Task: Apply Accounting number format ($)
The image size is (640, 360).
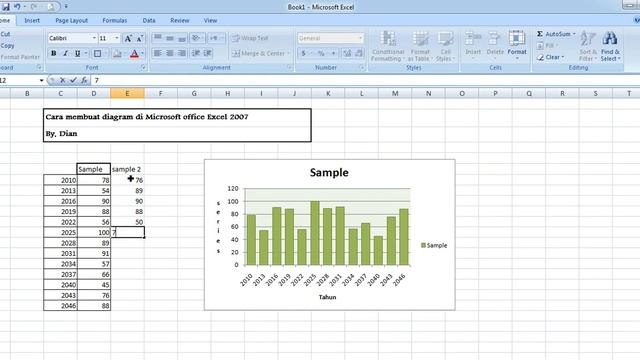Action: (x=303, y=53)
